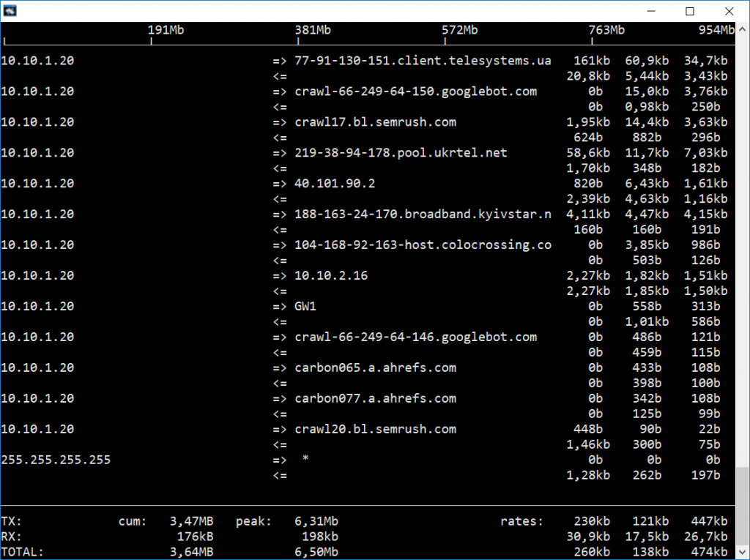
Task: Select the IP address 40.101.90.2
Action: [335, 184]
